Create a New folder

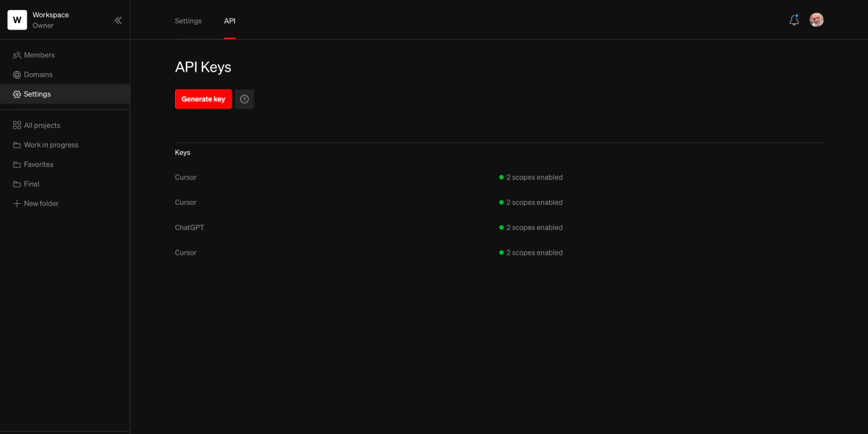coord(65,203)
